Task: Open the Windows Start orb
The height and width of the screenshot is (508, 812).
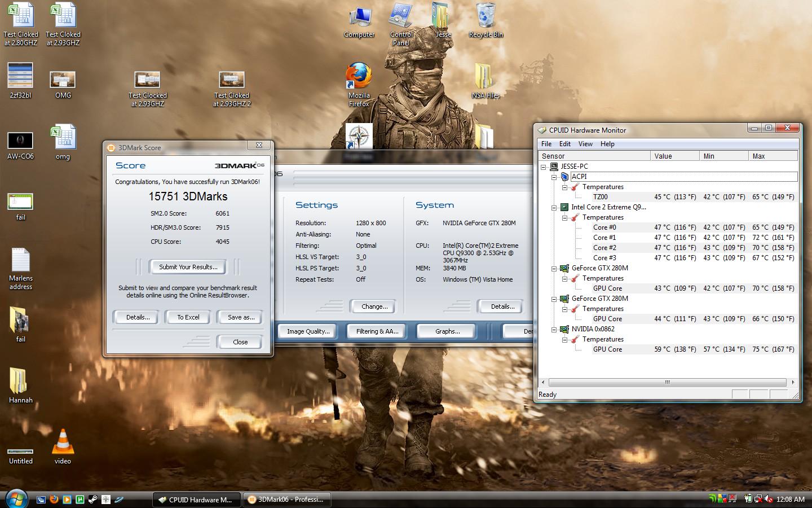Action: click(x=17, y=498)
